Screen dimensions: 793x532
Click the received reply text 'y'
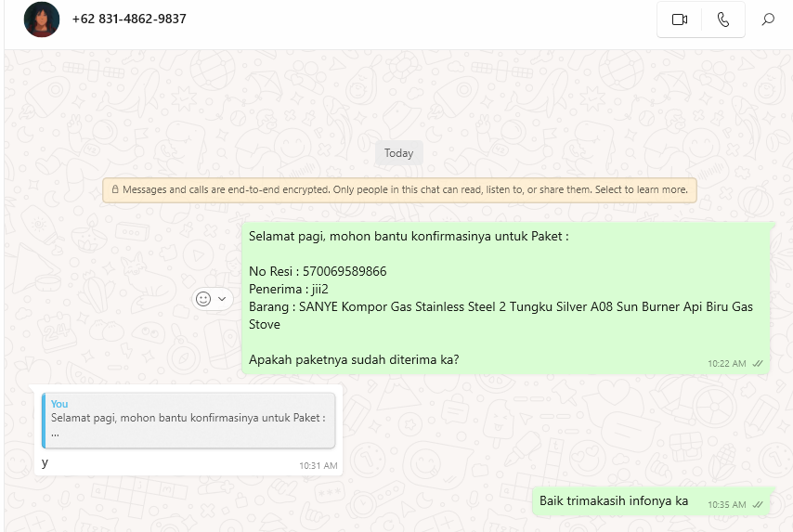(45, 461)
